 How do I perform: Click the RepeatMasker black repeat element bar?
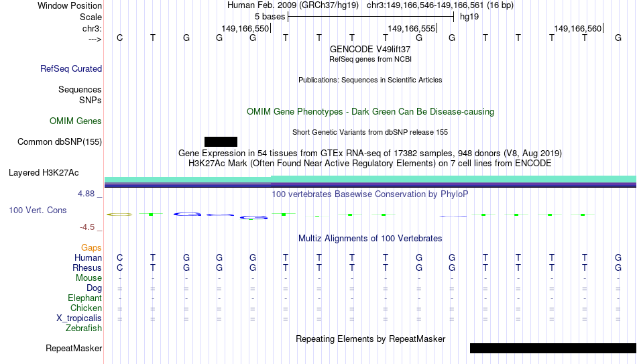click(553, 348)
